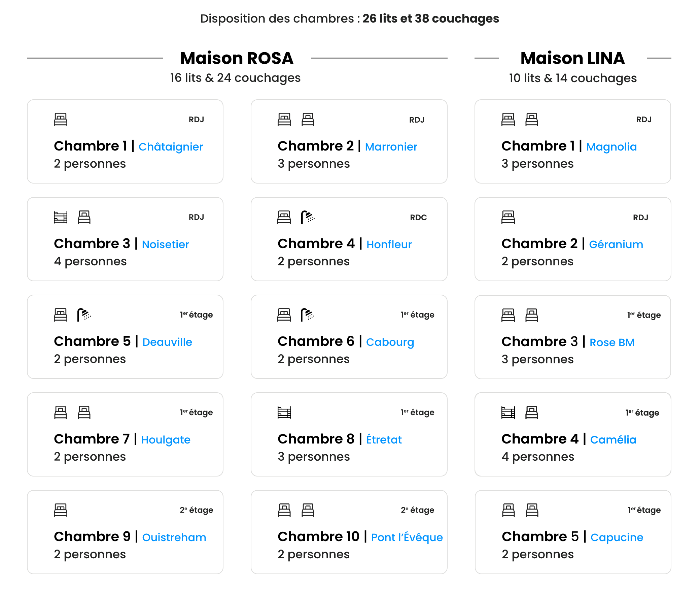The image size is (700, 591).
Task: Select the Maison LINA heading
Action: 572,58
